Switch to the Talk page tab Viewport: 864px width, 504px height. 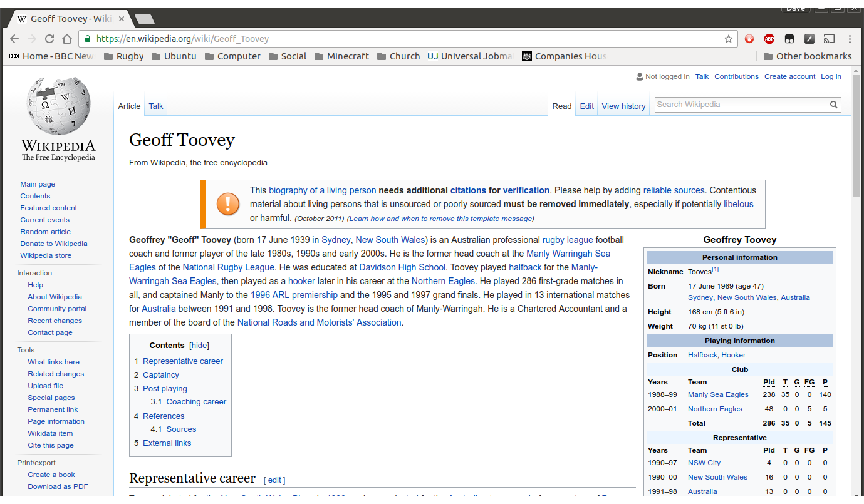(156, 106)
